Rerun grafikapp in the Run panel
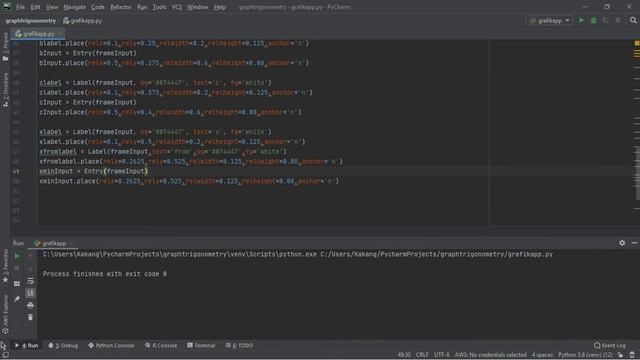Image resolution: width=640 pixels, height=360 pixels. click(x=17, y=256)
